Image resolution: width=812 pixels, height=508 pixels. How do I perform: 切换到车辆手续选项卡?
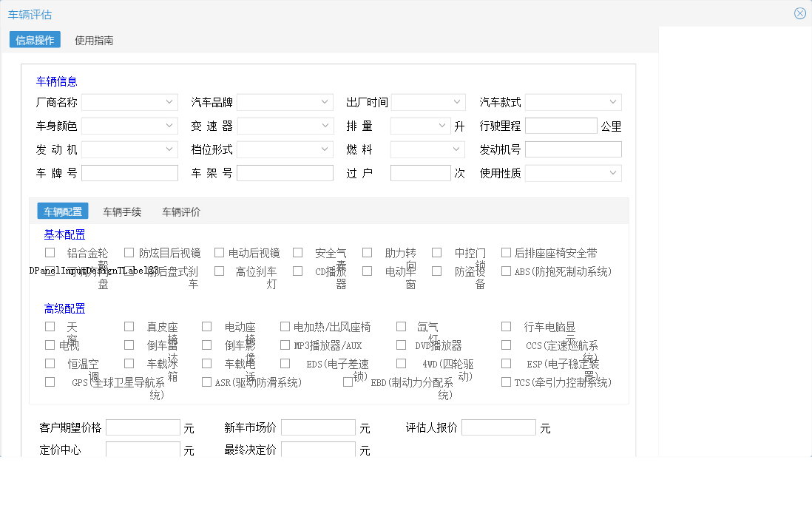point(121,211)
